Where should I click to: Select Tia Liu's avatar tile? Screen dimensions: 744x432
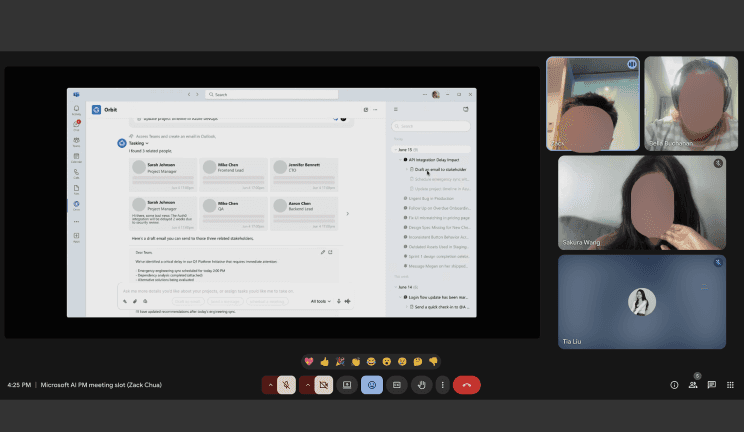642,302
